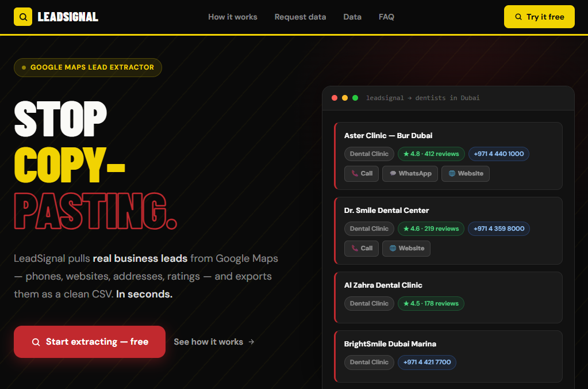This screenshot has width=588, height=389.
Task: Click the Google Maps Lead Extractor badge
Action: coord(88,67)
